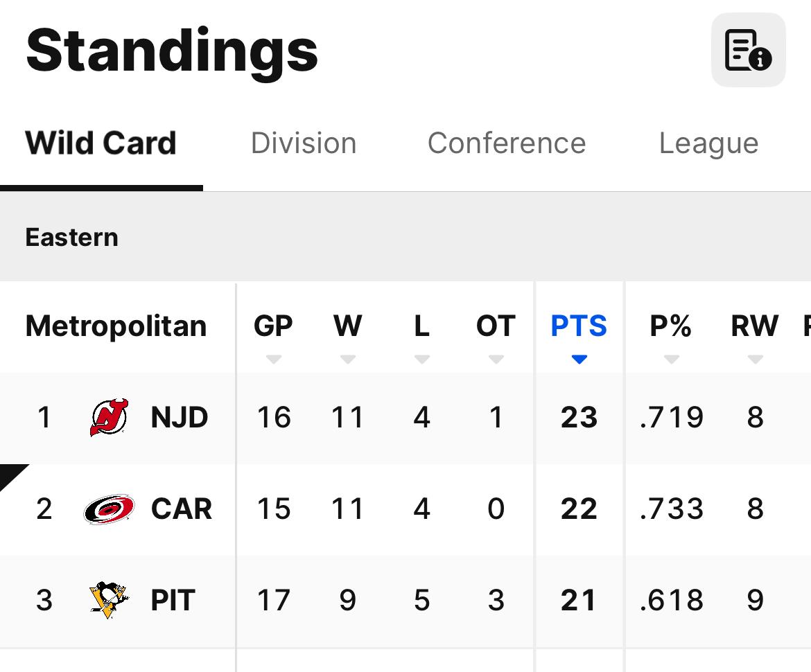Open the NJD team link
Screen dimensions: 811x672
point(180,418)
